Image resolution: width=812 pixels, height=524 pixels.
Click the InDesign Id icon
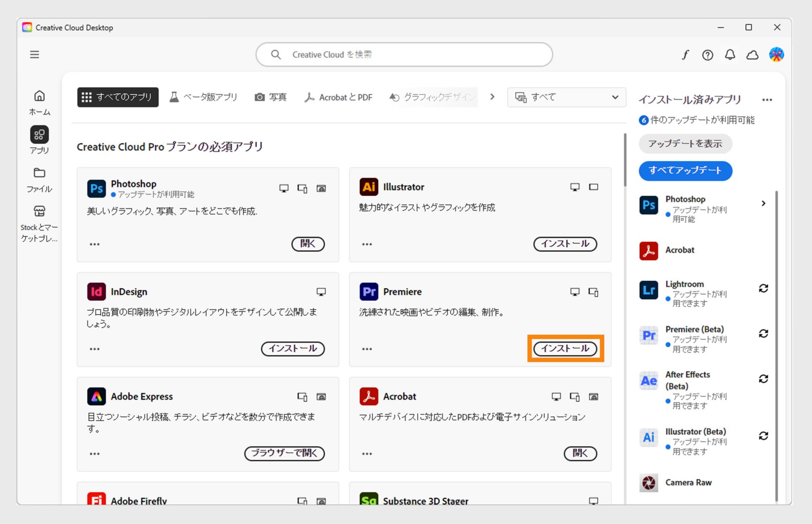96,292
